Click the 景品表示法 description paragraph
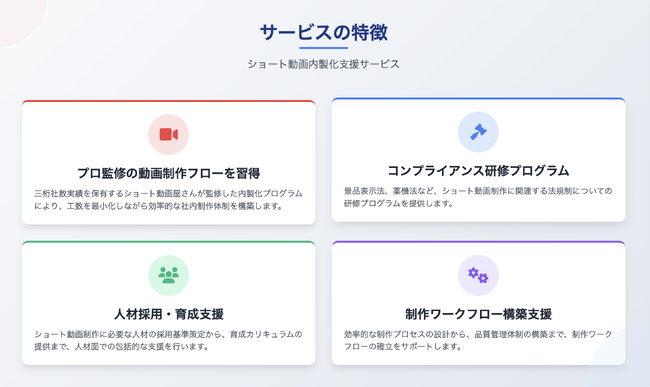This screenshot has width=650, height=387. [x=478, y=197]
